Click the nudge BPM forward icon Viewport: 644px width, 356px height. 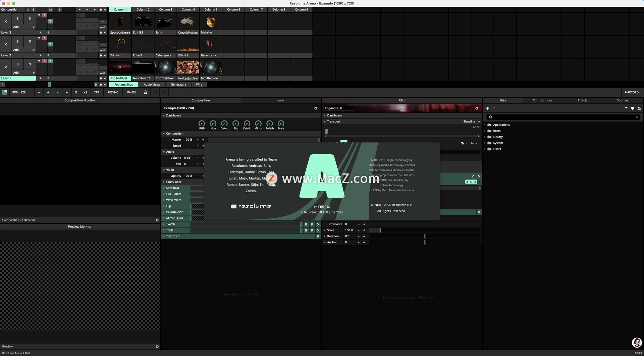coord(66,92)
